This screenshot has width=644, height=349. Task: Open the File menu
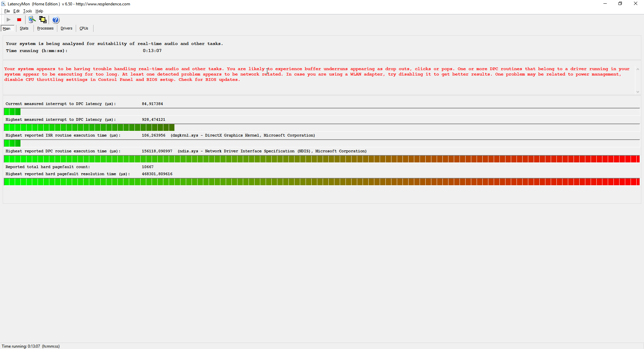point(7,11)
